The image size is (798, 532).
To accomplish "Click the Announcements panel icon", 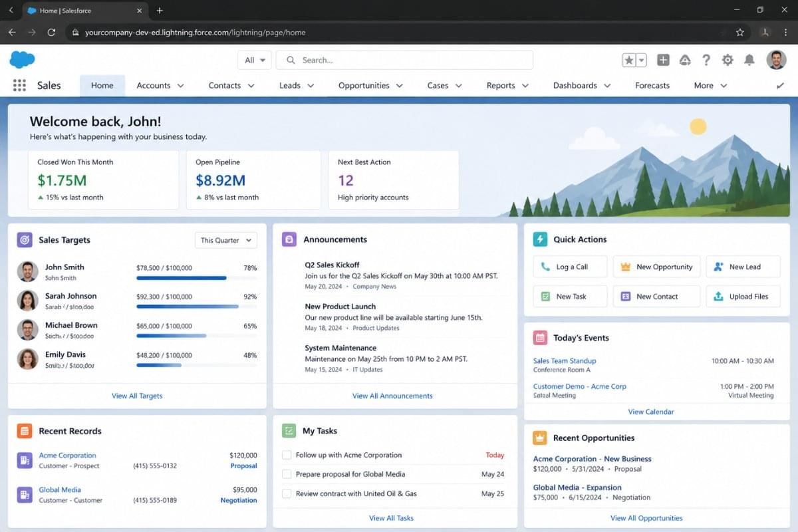I will pyautogui.click(x=289, y=239).
